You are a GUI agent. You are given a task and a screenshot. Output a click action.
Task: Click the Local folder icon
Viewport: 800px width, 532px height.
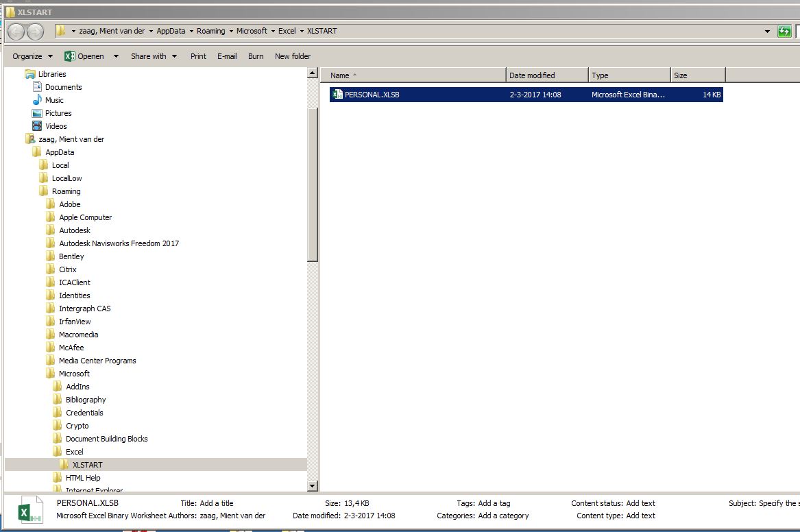44,165
